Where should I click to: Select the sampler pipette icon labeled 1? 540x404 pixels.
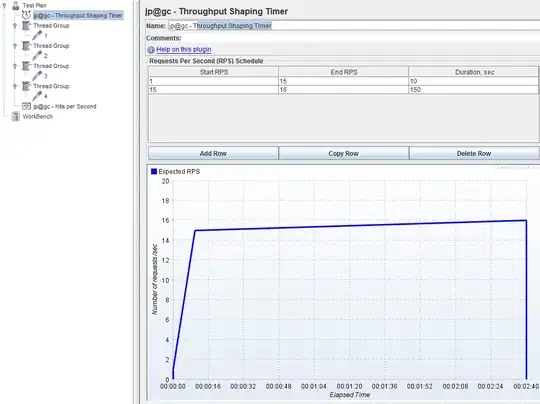click(37, 35)
